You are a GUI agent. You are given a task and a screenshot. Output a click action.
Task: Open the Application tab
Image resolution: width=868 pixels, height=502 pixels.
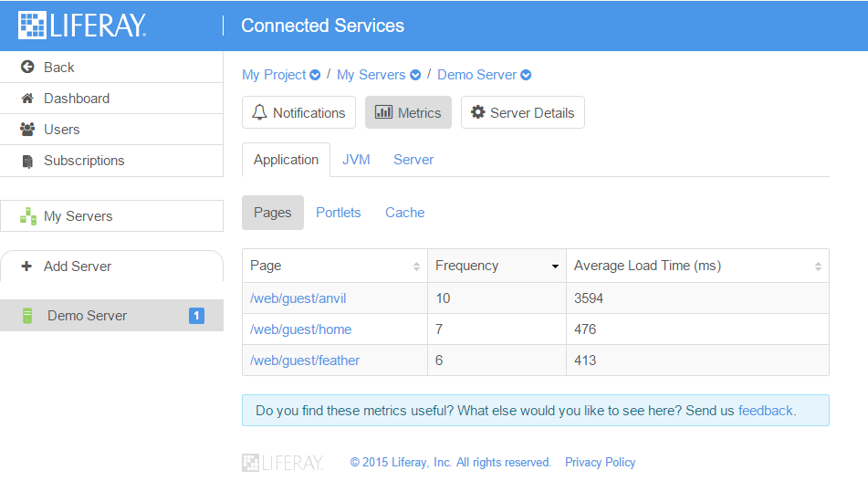click(287, 160)
